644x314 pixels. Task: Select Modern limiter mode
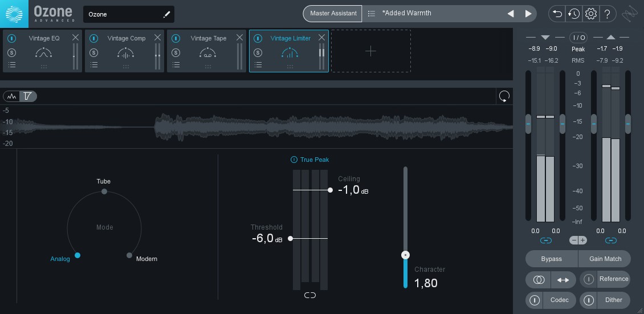coord(129,255)
